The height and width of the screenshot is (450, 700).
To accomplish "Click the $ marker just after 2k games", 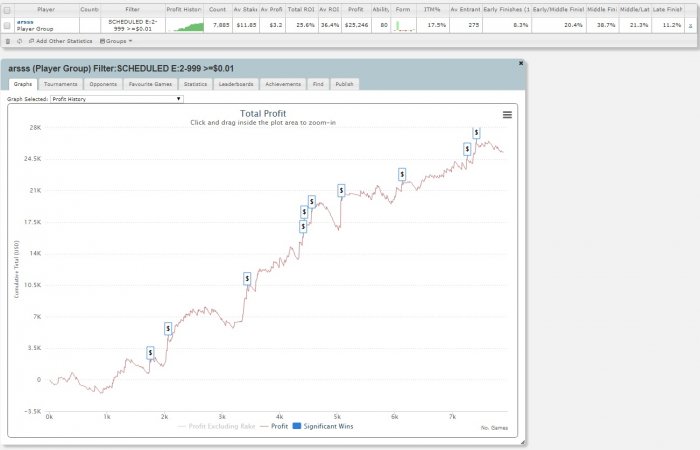I will click(168, 329).
